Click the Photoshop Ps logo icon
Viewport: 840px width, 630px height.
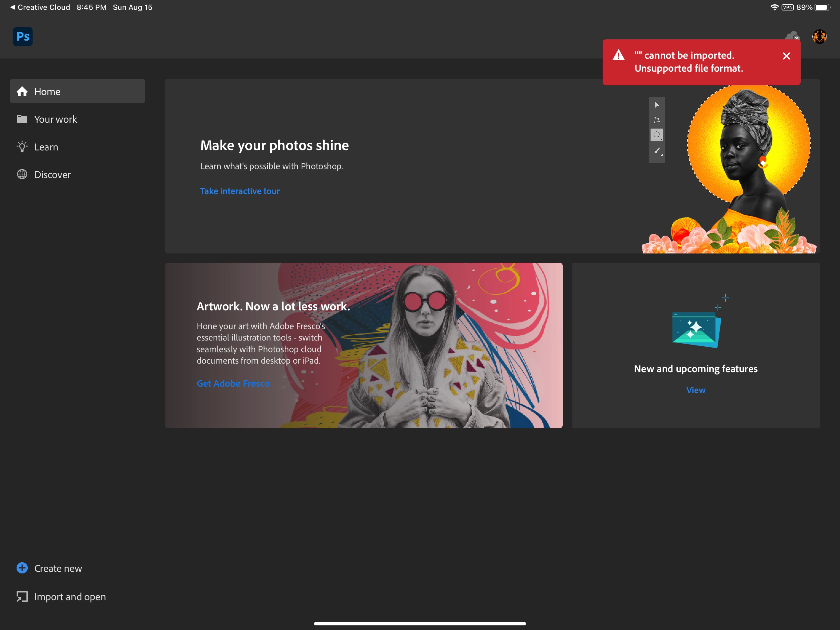click(23, 37)
